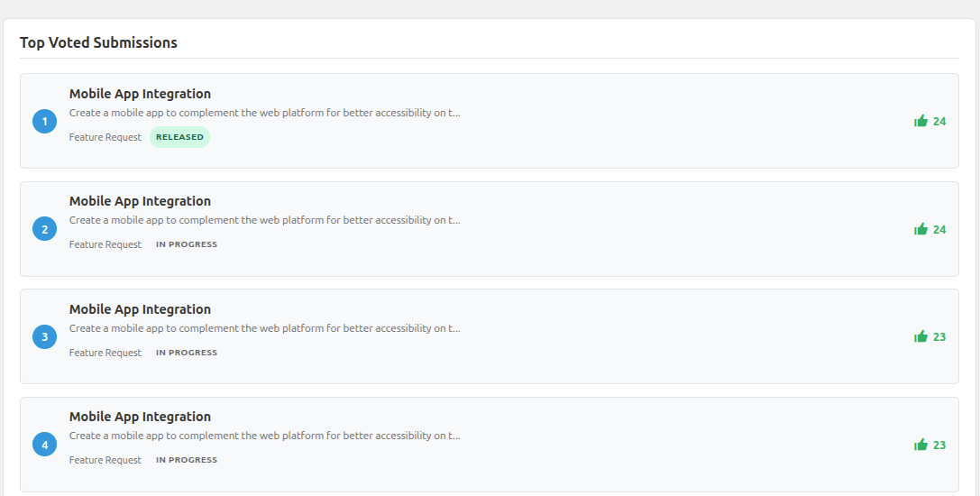Select the blue number 4 rank badge

pyautogui.click(x=45, y=445)
